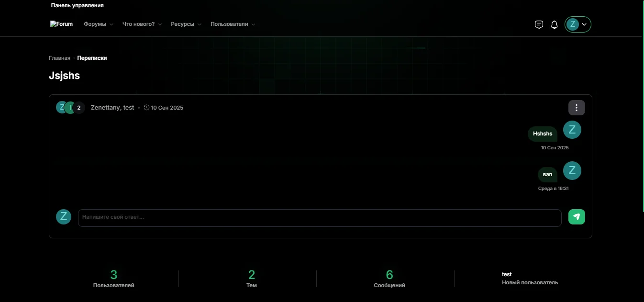The width and height of the screenshot is (644, 302).
Task: Click the Z avatar beside reply field
Action: 64,217
